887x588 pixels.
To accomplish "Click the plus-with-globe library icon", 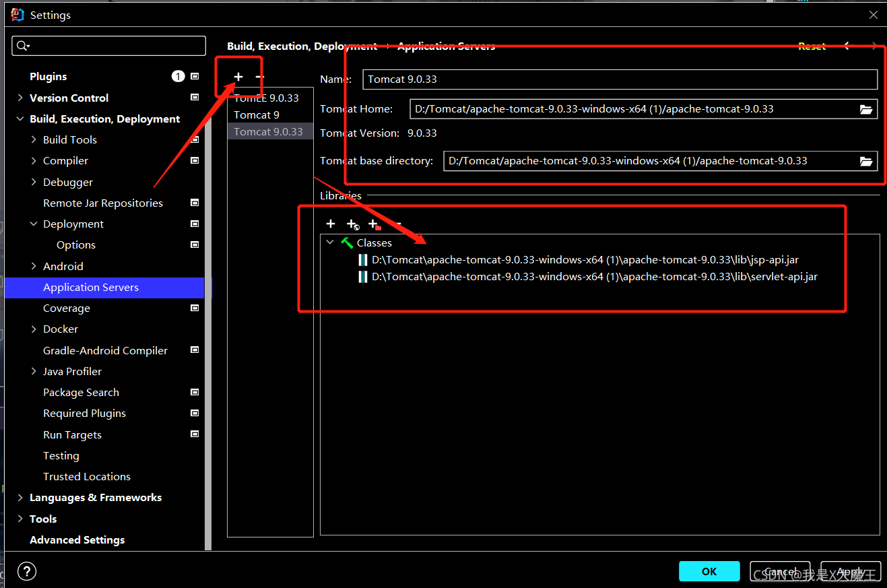I will (353, 224).
